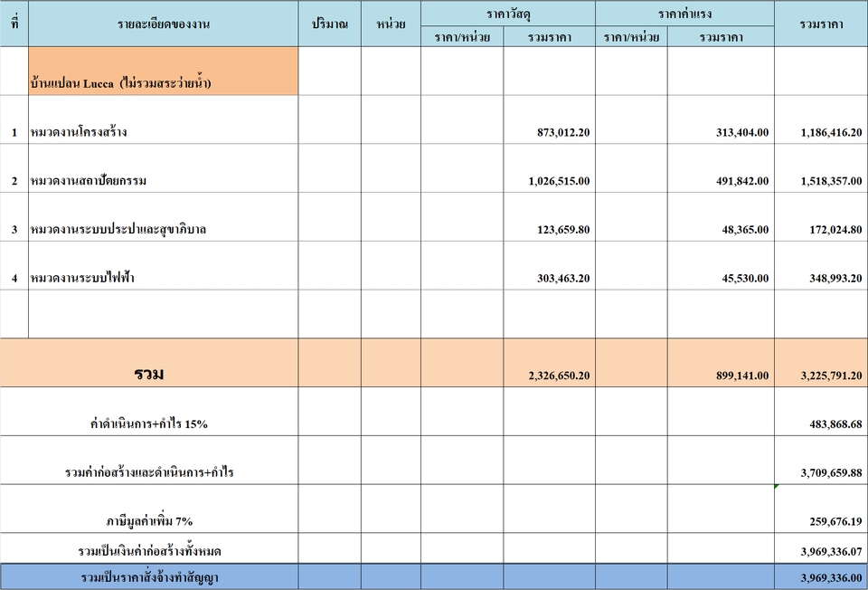This screenshot has width=868, height=590.
Task: Select the item number 4 cell
Action: 14,266
